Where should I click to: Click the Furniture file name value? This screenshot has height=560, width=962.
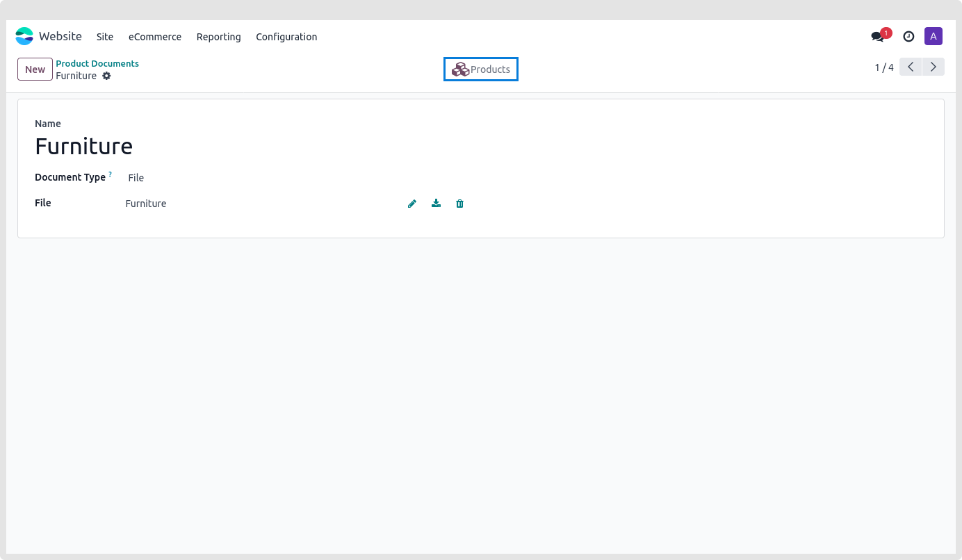pos(146,204)
